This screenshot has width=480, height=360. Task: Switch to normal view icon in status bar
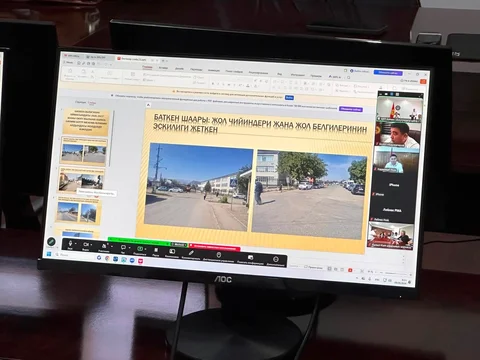(x=329, y=268)
